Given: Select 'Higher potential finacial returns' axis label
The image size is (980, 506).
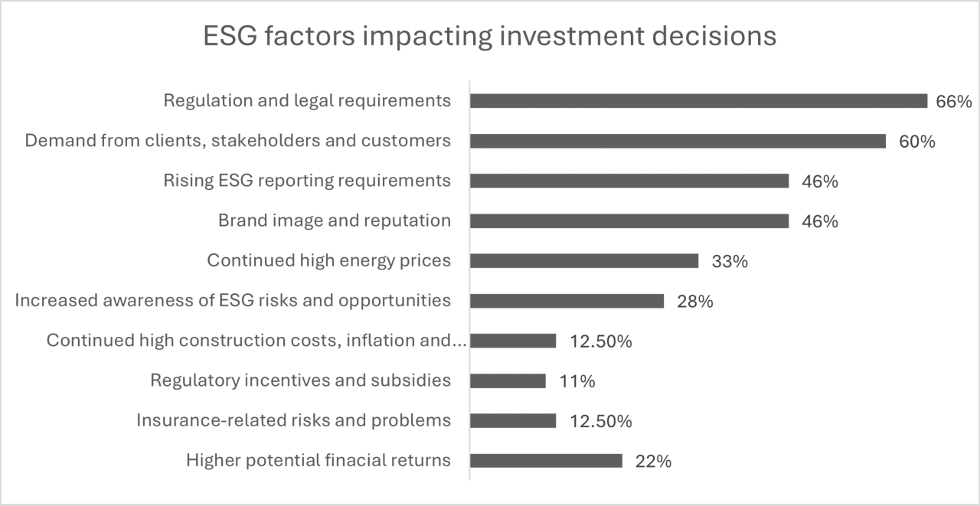Looking at the screenshot, I should coord(318,460).
